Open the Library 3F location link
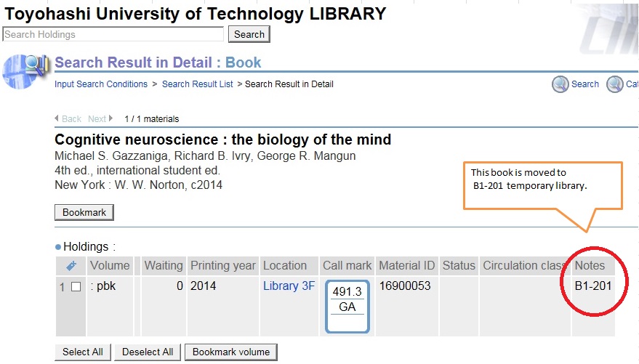Image resolution: width=639 pixels, height=364 pixels. click(x=289, y=286)
